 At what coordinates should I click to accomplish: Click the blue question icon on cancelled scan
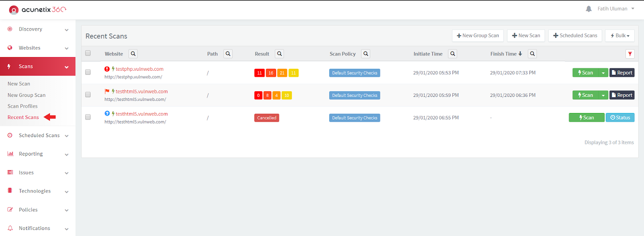107,114
